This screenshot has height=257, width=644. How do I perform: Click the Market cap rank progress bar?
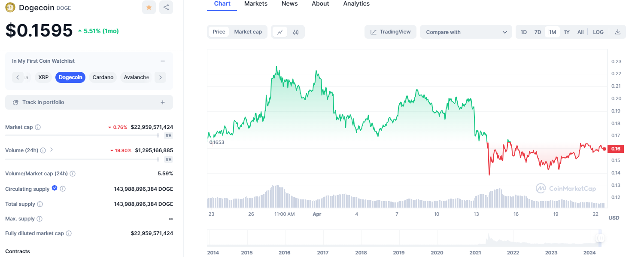[82, 135]
